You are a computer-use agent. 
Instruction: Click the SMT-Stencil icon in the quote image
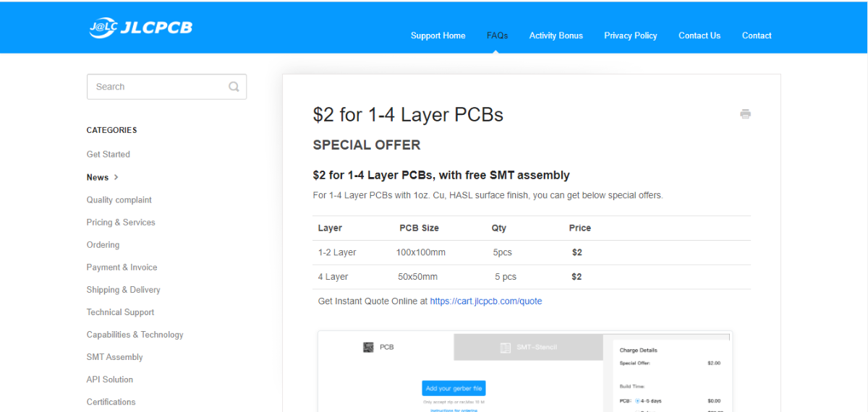tap(506, 348)
